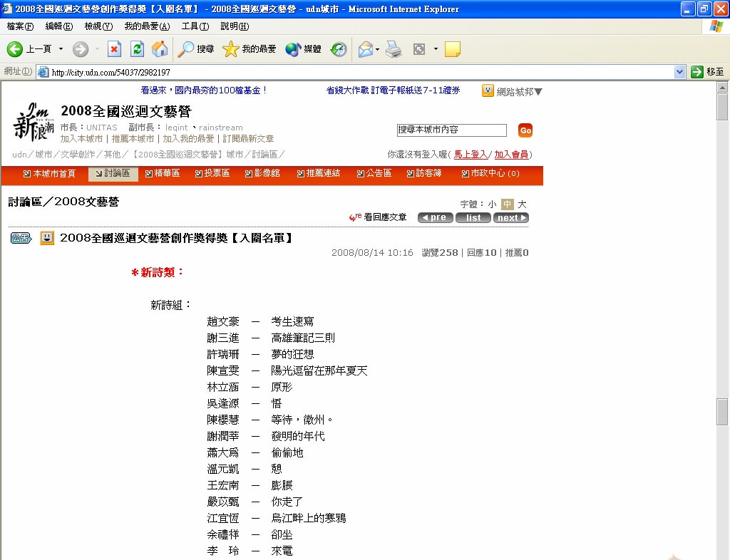The width and height of the screenshot is (730, 560).
Task: Click the 搜尋本城市內容 search field
Action: (x=451, y=130)
